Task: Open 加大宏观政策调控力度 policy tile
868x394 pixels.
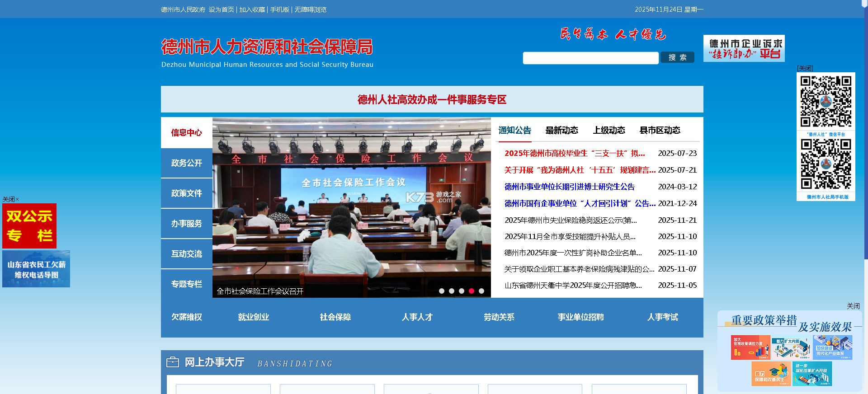Action: pos(750,347)
